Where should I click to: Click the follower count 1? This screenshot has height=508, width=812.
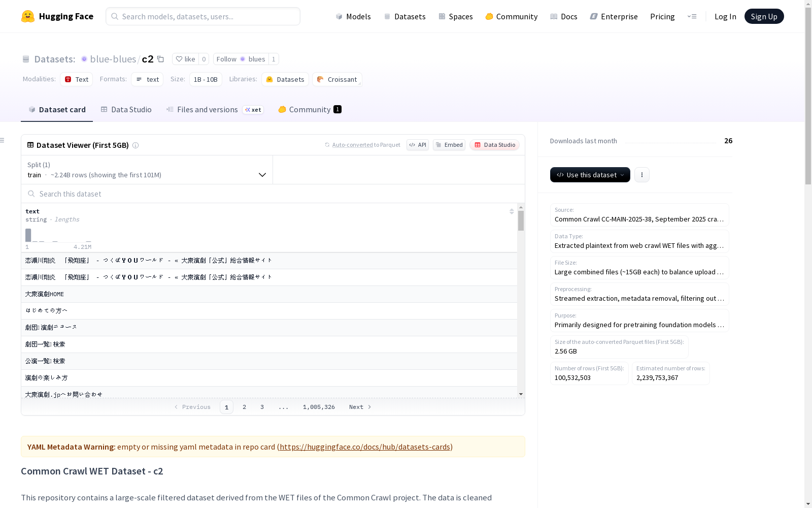coord(274,59)
